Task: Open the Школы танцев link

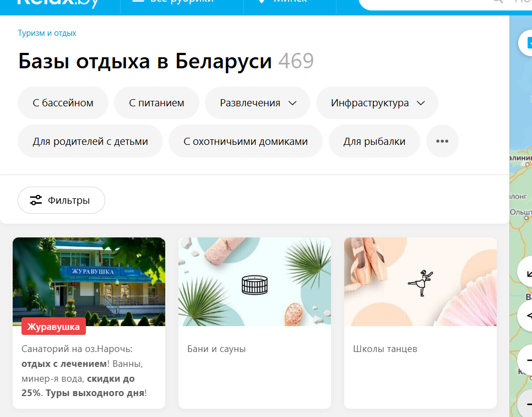Action: tap(385, 349)
